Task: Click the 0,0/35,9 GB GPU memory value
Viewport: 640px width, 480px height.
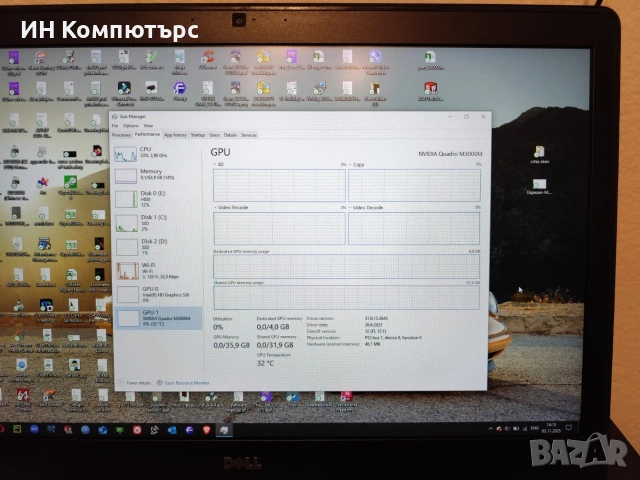Action: tap(231, 345)
